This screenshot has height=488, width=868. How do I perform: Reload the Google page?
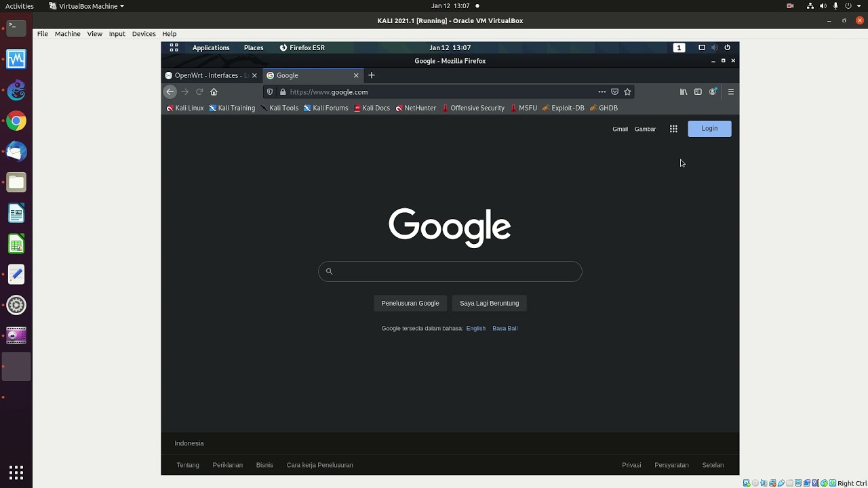click(199, 91)
